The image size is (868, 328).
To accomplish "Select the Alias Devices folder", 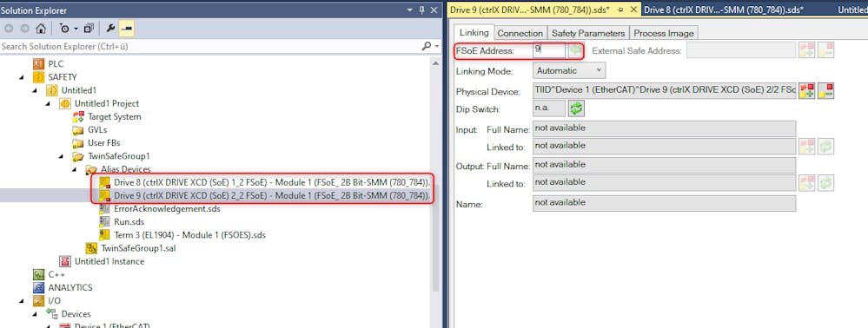I will coord(126,169).
